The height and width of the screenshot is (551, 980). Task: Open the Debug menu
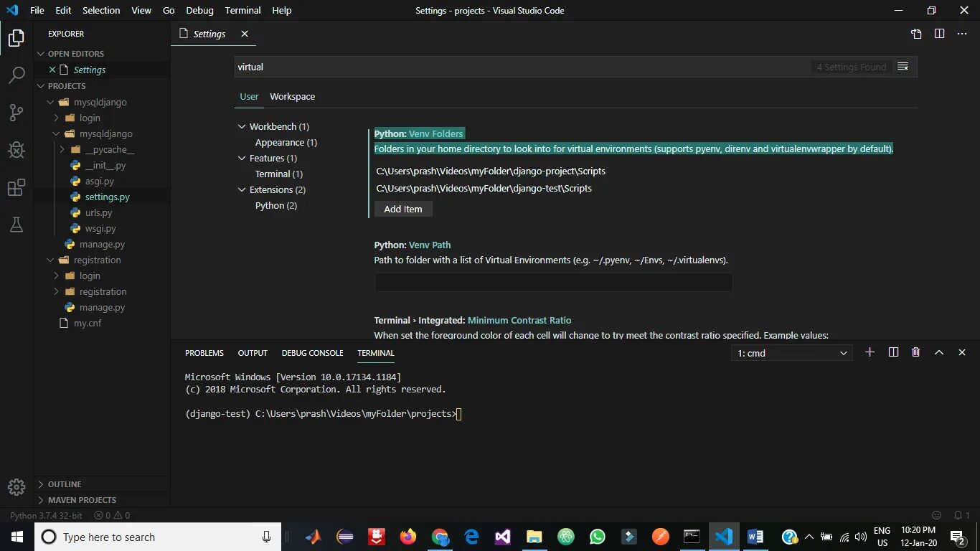coord(199,10)
